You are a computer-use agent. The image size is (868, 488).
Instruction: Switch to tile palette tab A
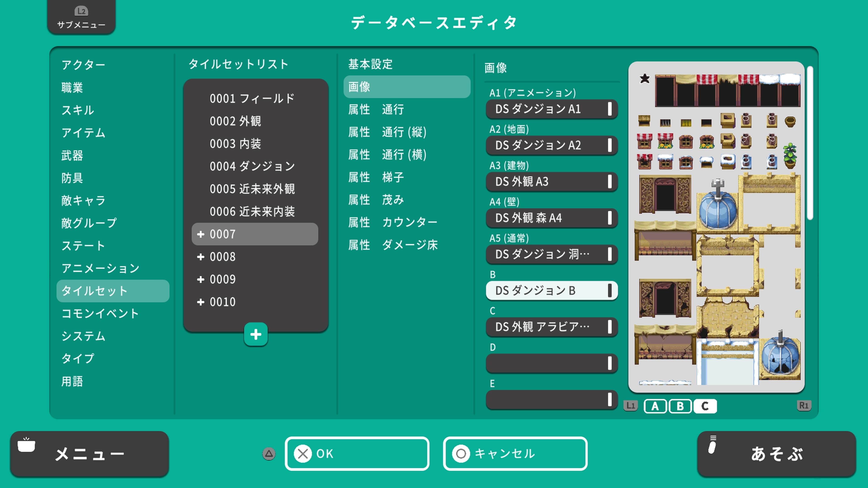pos(655,406)
